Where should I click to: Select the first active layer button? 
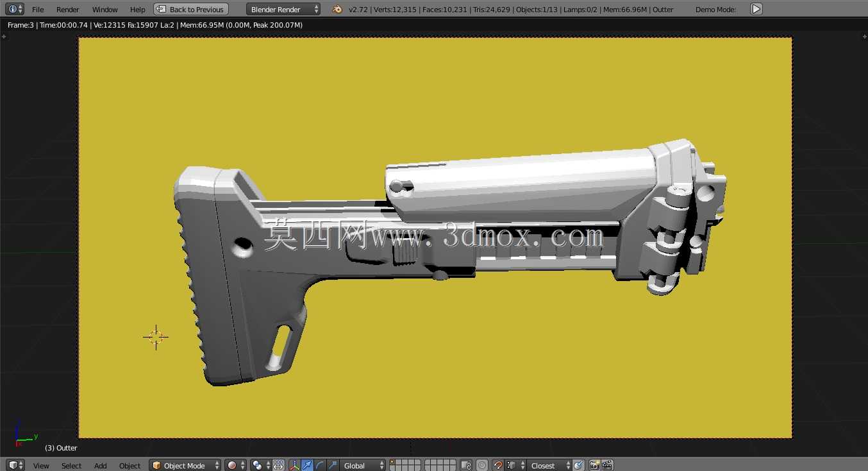tap(394, 463)
